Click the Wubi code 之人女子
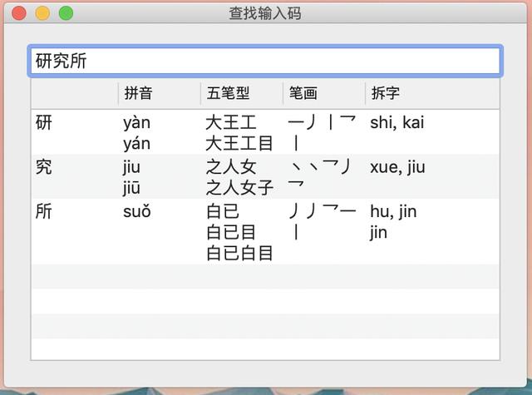Image resolution: width=532 pixels, height=395 pixels. click(x=239, y=188)
